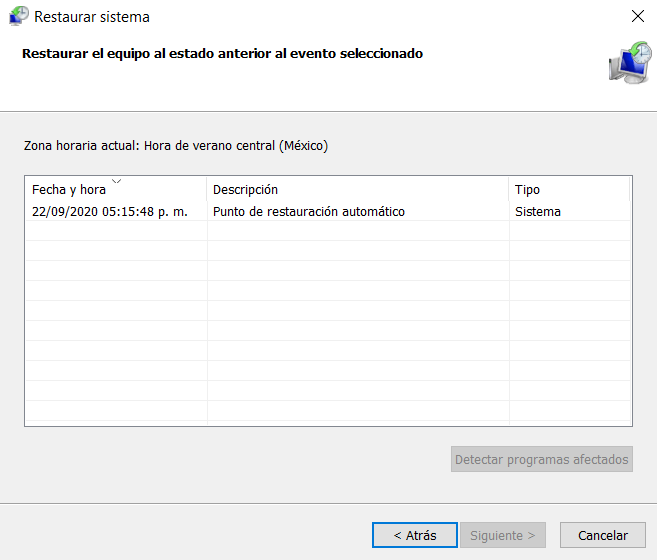Viewport: 657px width, 560px height.
Task: Click the Sistema type cell
Action: [538, 212]
